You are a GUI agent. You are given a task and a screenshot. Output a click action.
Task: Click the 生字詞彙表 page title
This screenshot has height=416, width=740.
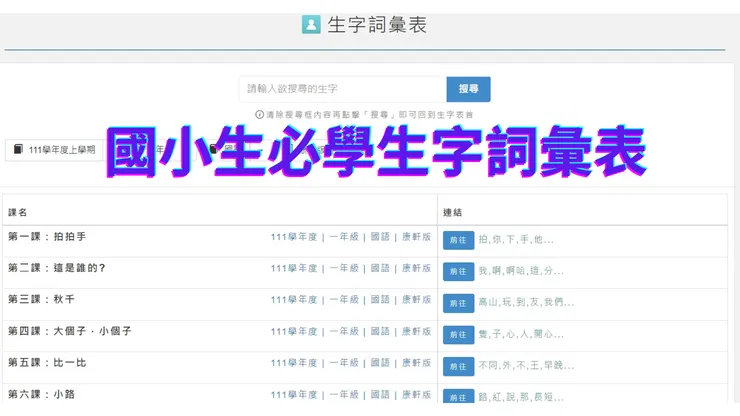click(x=377, y=25)
